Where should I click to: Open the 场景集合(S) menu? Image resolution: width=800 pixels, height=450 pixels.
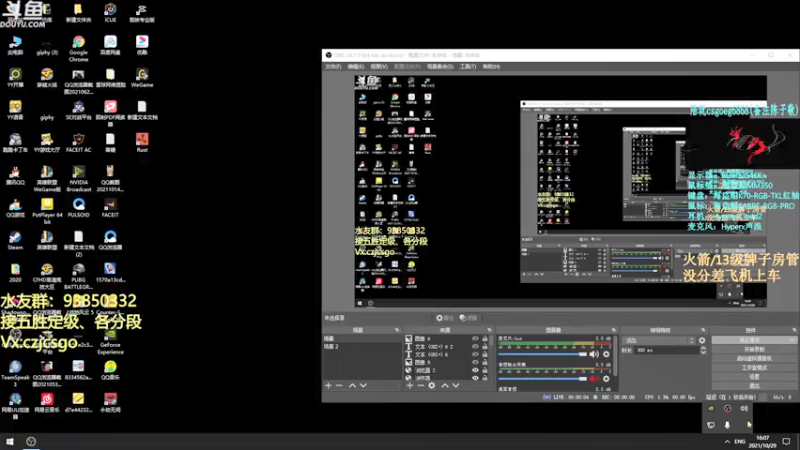point(440,67)
